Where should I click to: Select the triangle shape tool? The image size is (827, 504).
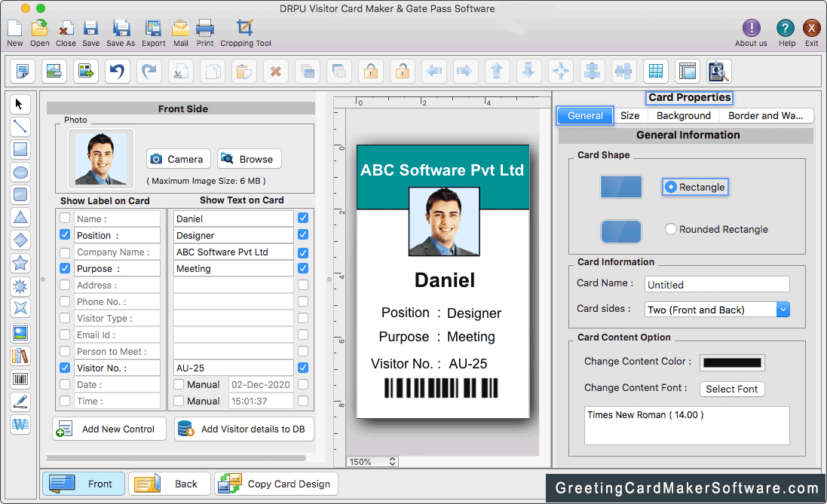coord(20,217)
